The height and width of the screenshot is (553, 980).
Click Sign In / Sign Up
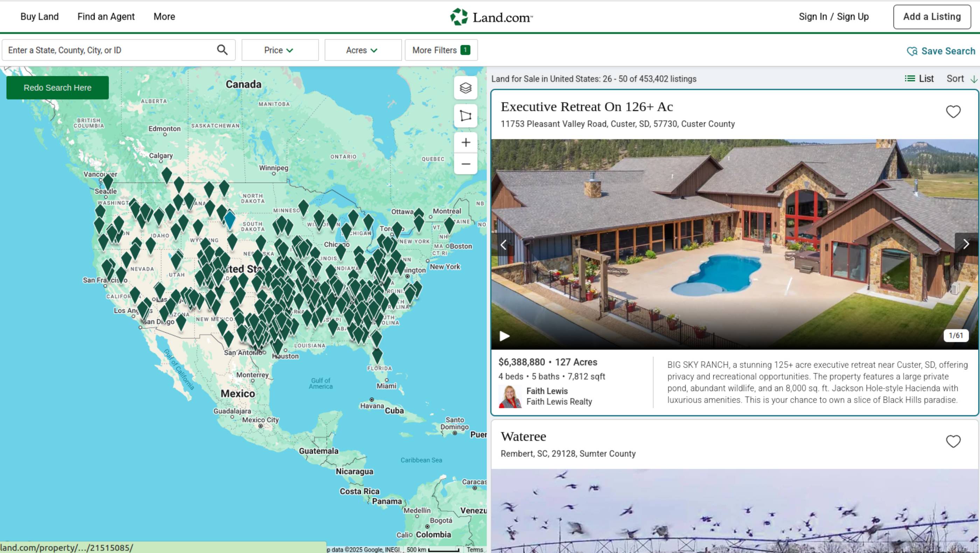[834, 16]
